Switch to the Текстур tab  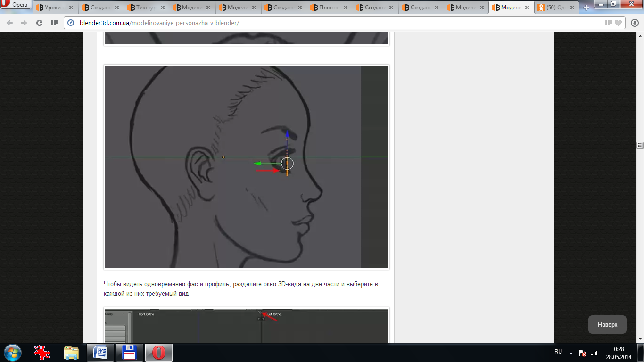(146, 8)
